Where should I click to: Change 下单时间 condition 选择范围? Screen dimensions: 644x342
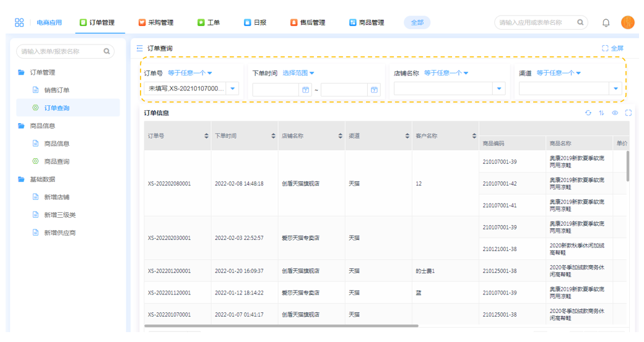click(298, 73)
